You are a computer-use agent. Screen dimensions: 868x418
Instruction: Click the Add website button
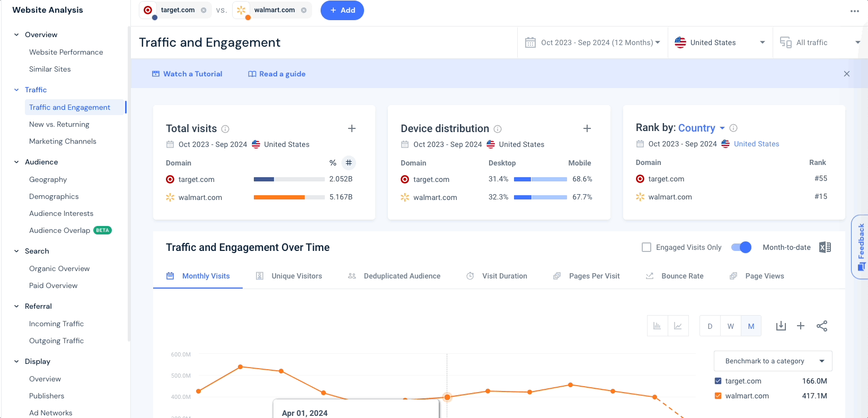[342, 10]
